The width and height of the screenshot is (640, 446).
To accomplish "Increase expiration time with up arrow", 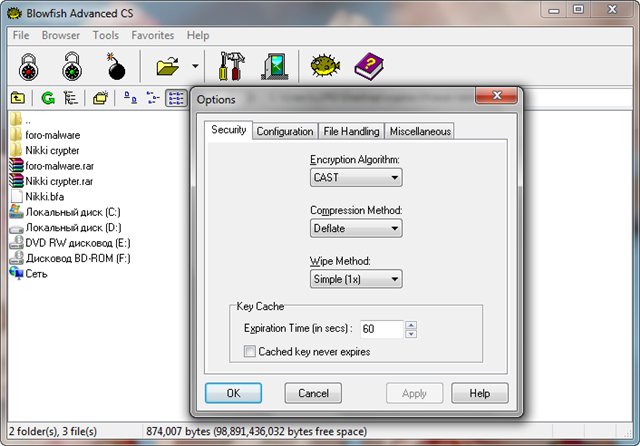I will click(x=411, y=325).
